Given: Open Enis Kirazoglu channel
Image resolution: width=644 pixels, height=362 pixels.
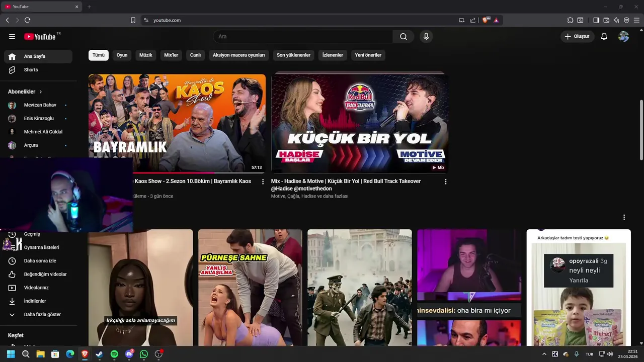Looking at the screenshot, I should pos(38,119).
